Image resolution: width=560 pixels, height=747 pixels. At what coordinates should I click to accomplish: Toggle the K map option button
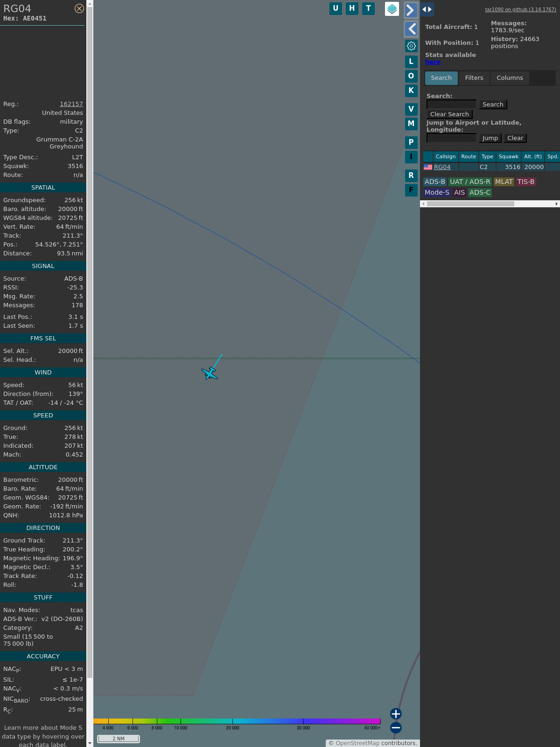[411, 91]
